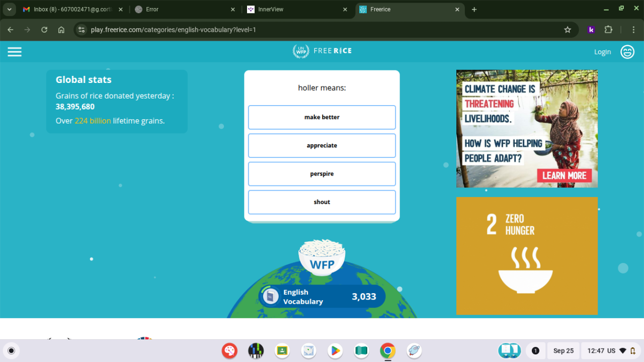The image size is (644, 362).
Task: Choose the answer 'shout'
Action: click(x=322, y=202)
